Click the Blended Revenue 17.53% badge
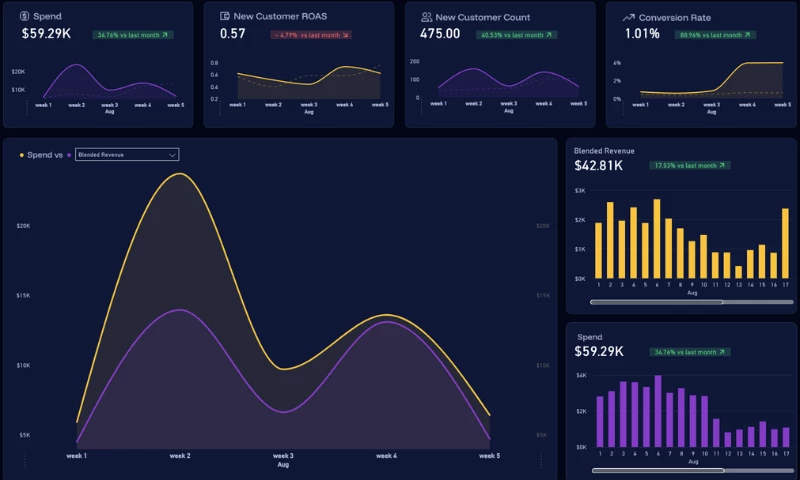Image resolution: width=800 pixels, height=480 pixels. point(690,166)
